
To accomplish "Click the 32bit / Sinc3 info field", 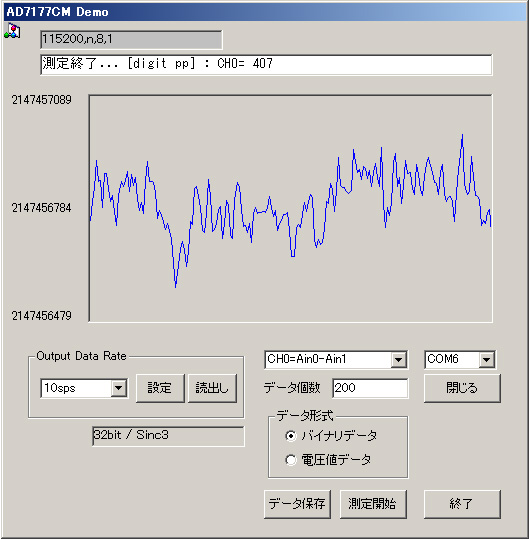I will [x=168, y=436].
